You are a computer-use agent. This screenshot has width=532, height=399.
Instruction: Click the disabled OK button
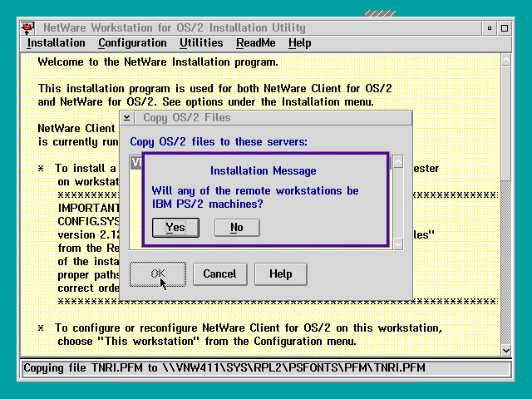coord(158,273)
